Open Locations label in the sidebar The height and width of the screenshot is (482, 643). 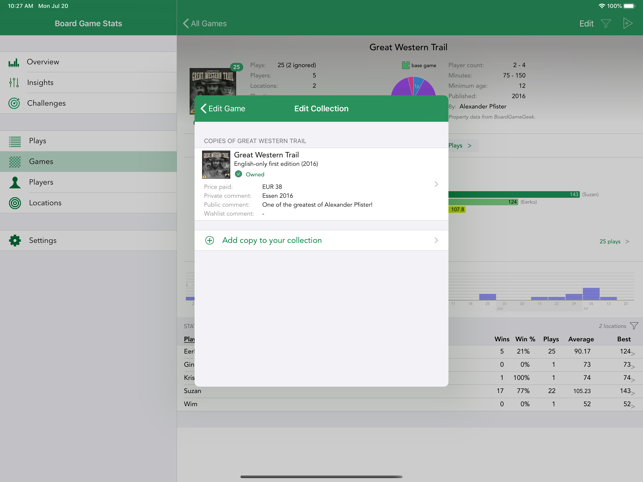pyautogui.click(x=45, y=203)
